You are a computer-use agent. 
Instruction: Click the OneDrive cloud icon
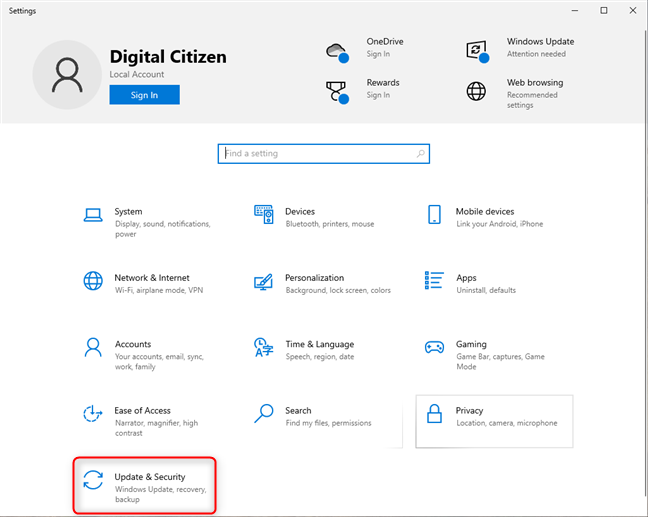[x=337, y=53]
